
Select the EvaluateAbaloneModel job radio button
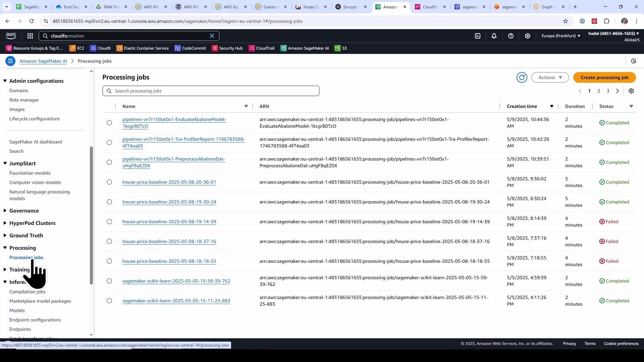[109, 123]
